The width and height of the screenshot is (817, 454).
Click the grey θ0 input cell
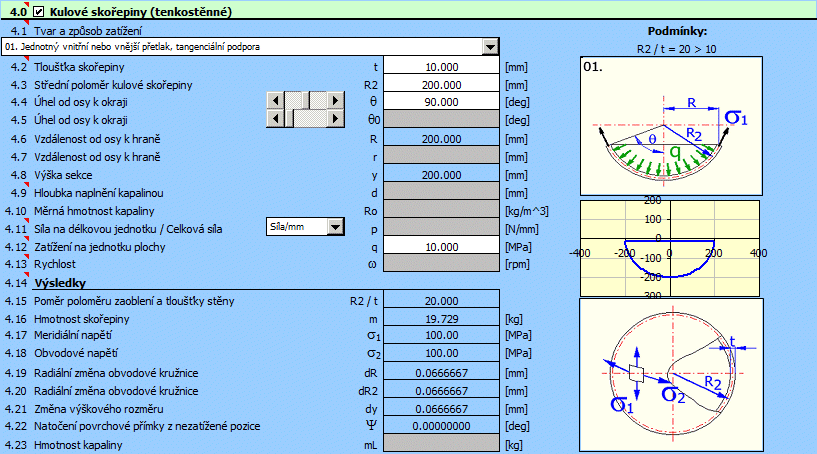tap(441, 119)
